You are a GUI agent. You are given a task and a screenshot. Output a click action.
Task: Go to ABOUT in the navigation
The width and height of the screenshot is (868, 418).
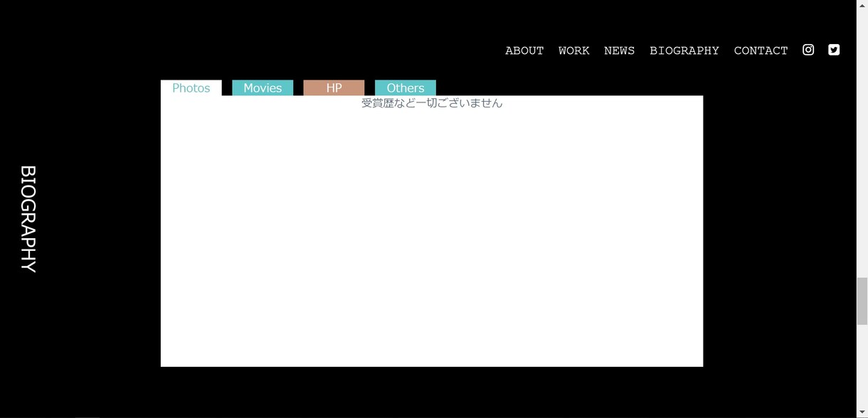click(524, 50)
